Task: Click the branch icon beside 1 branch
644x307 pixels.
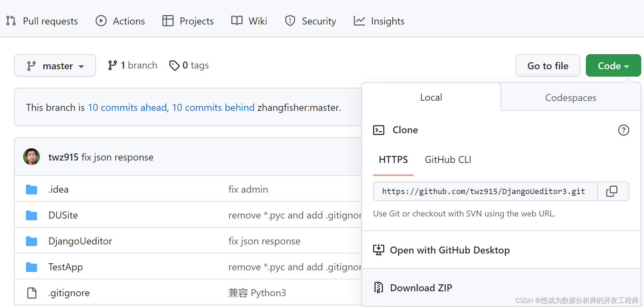Action: click(x=112, y=65)
